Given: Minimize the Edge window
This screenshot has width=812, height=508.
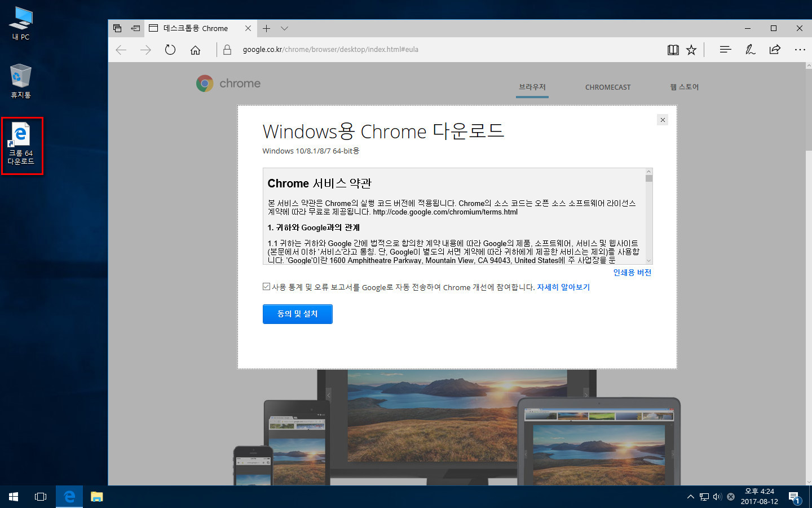Looking at the screenshot, I should tap(748, 28).
